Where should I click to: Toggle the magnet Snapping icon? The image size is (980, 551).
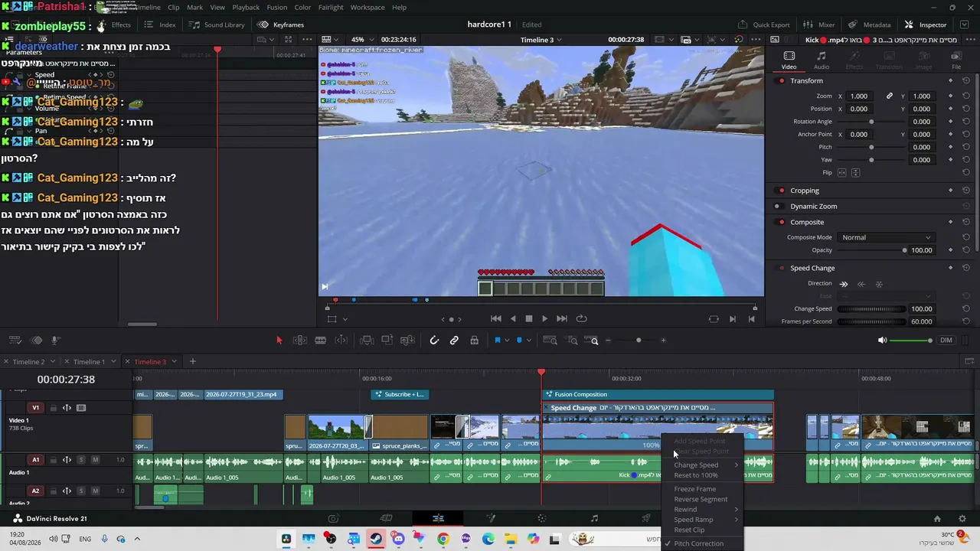[434, 341]
